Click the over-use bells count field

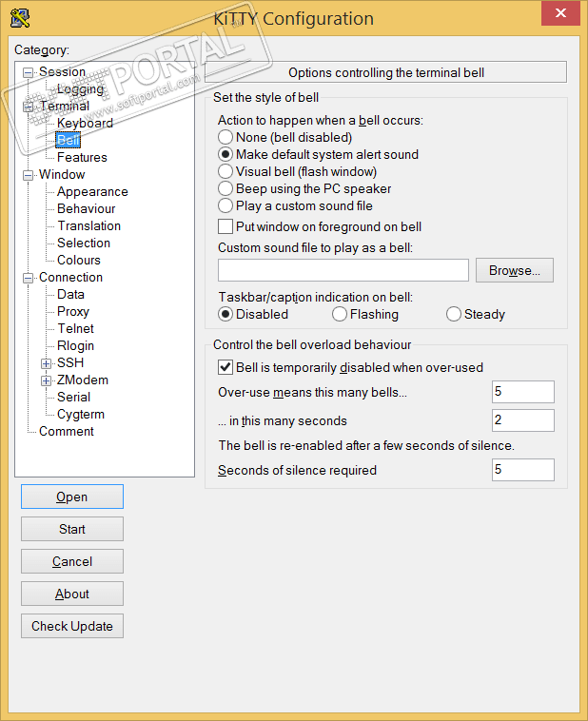523,392
